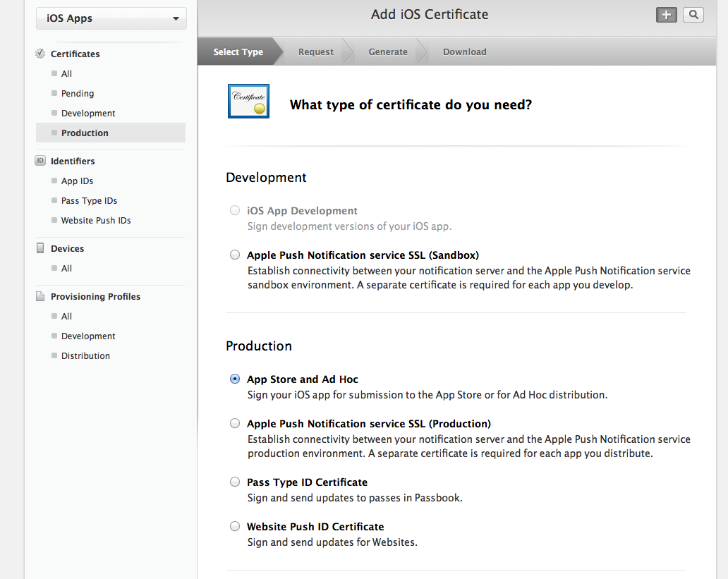
Task: Click the Identifiers section heading
Action: [x=73, y=161]
